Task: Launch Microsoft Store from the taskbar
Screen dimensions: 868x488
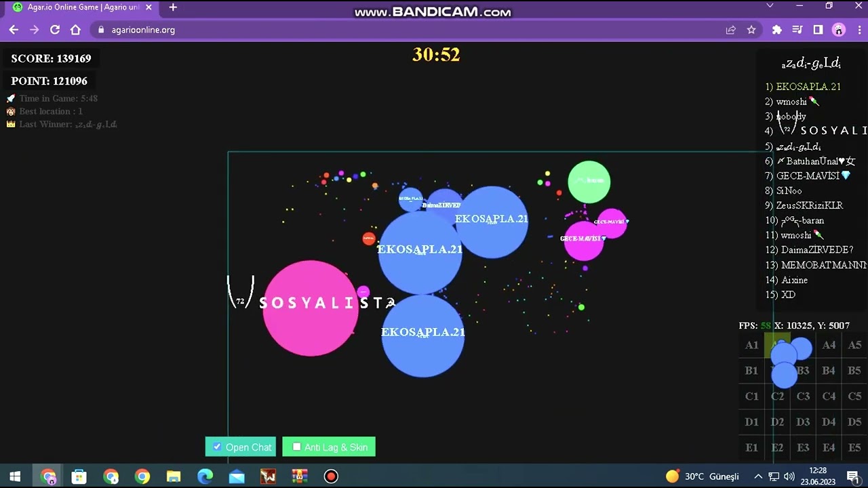Action: click(x=79, y=476)
